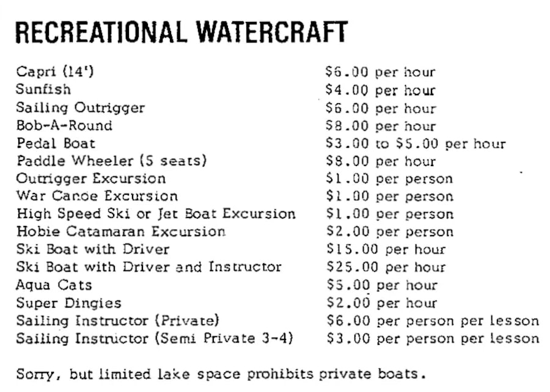Click the Bob-A-Round entry
550x392 pixels.
click(x=64, y=126)
